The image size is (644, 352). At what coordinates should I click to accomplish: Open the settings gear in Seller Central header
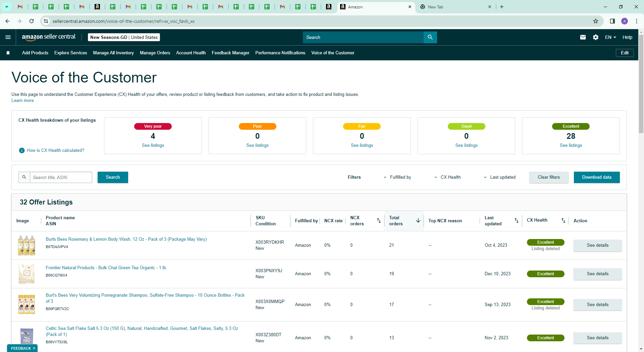point(596,37)
